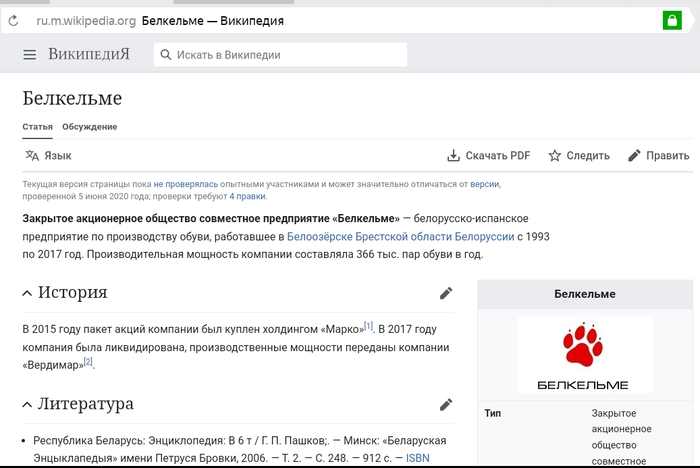Focus the Искать в Википедии search field
Screen dimensions: 700x468
(280, 54)
